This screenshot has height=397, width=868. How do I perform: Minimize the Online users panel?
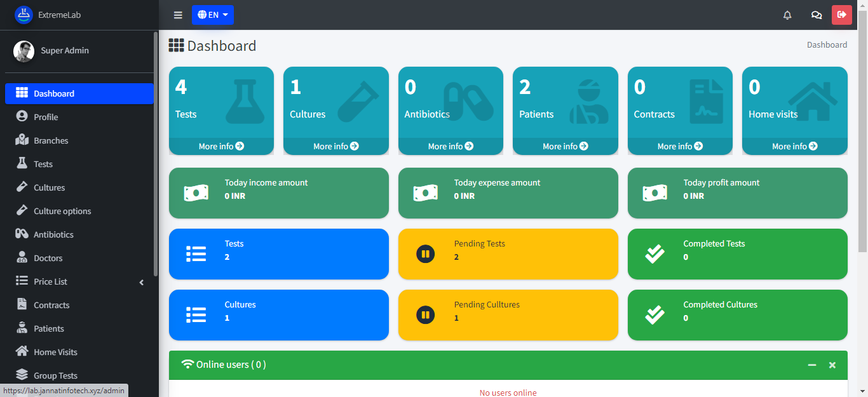pos(812,365)
